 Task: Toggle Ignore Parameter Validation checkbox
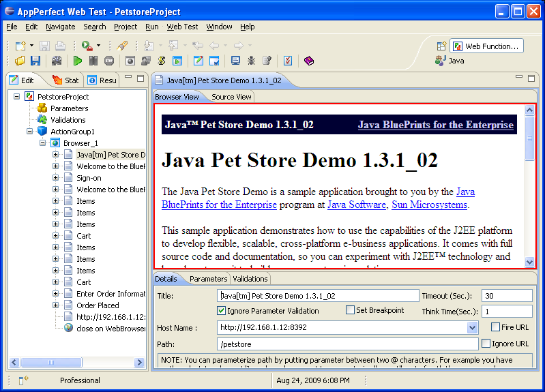[221, 310]
